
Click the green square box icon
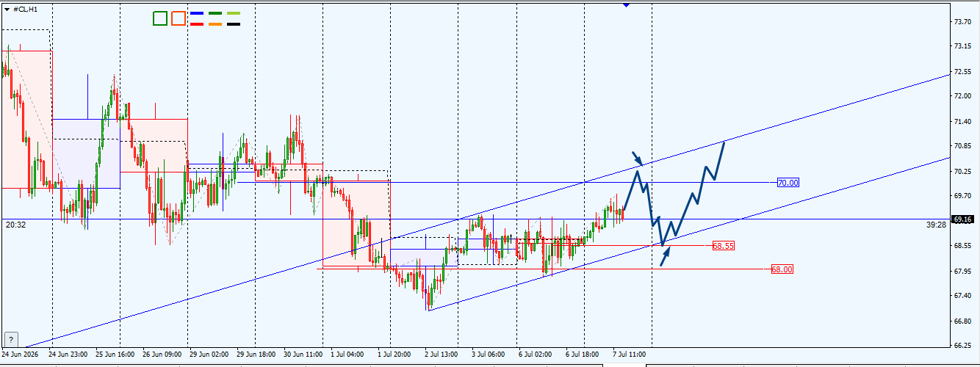pyautogui.click(x=160, y=18)
